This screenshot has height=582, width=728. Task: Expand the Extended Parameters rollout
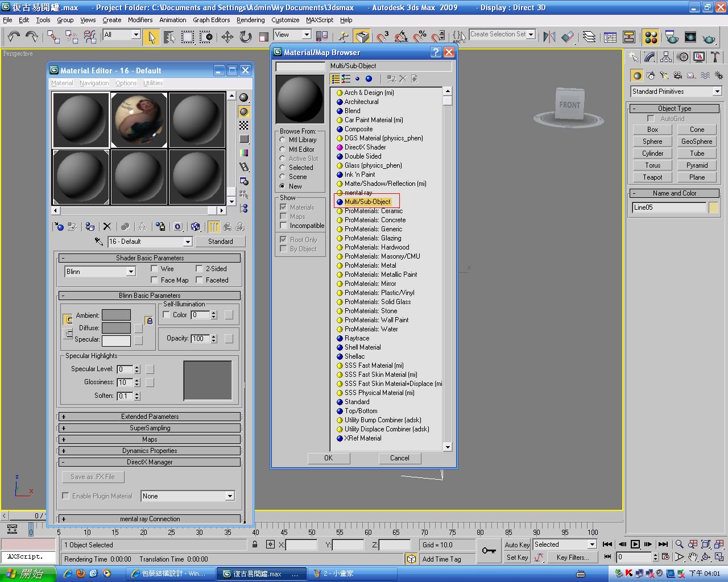(150, 417)
